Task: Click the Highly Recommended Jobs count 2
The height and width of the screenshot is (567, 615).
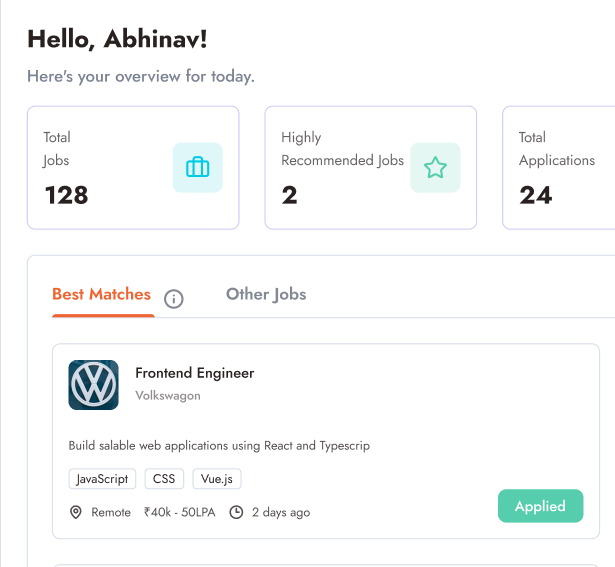Action: tap(290, 195)
